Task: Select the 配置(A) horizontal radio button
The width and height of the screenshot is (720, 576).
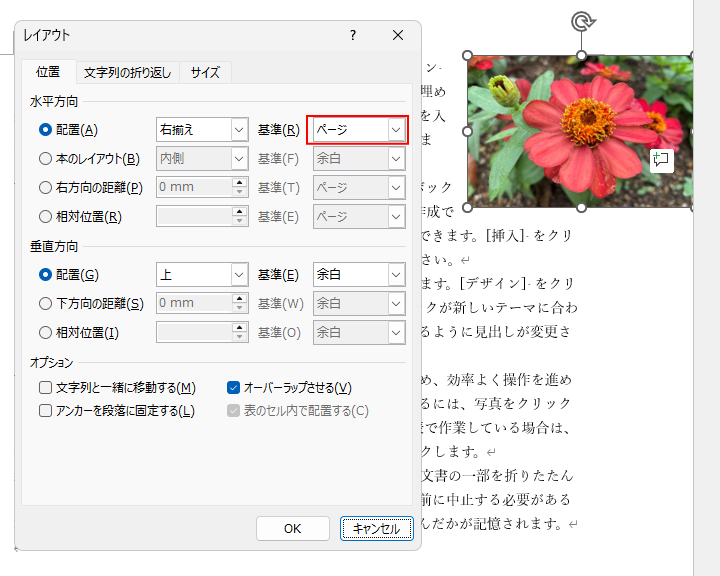Action: click(x=45, y=130)
